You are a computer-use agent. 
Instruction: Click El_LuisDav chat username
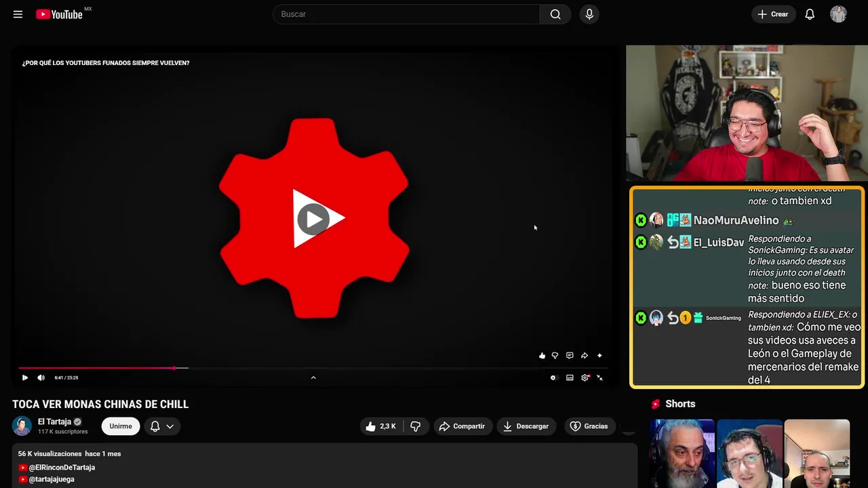click(718, 242)
